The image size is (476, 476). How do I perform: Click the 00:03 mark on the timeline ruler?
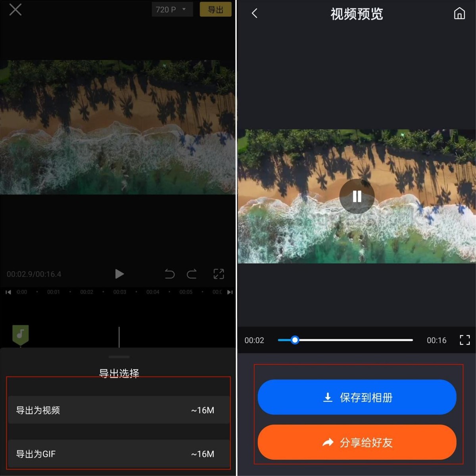pos(119,292)
